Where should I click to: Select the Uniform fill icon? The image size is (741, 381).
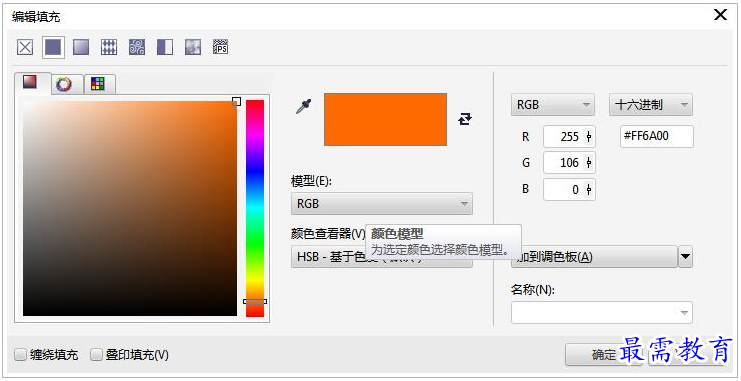(x=53, y=47)
